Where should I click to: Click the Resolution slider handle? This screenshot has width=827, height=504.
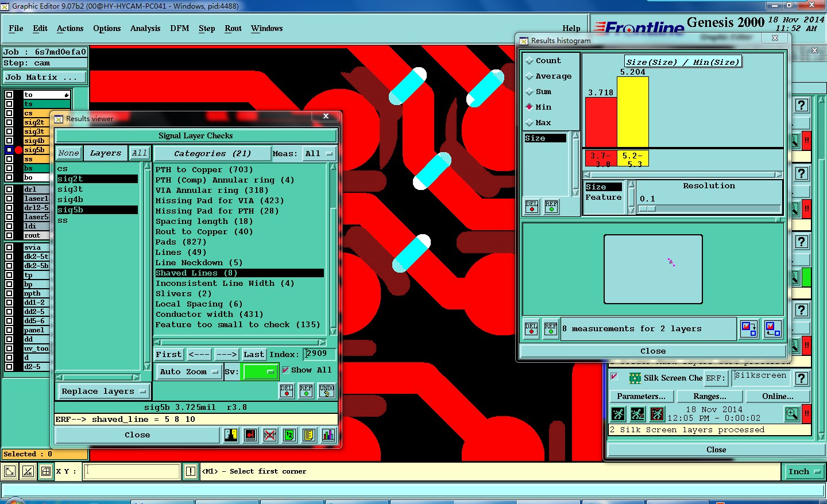(x=647, y=209)
